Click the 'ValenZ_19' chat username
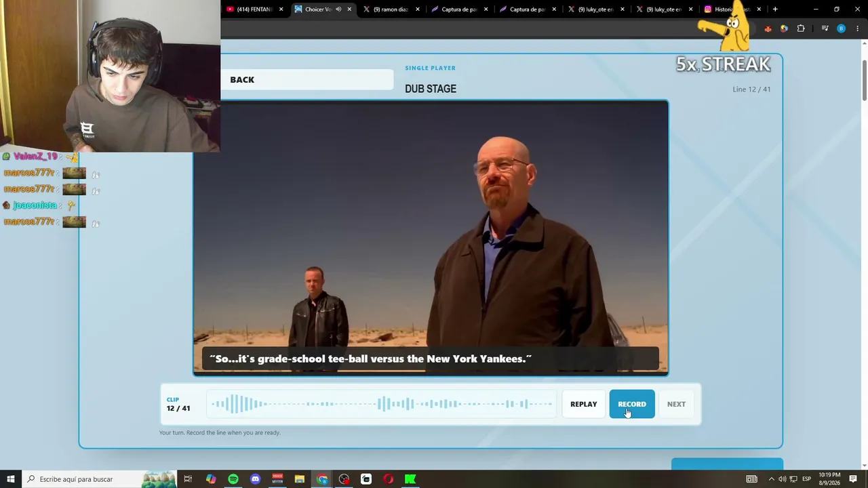 click(35, 157)
